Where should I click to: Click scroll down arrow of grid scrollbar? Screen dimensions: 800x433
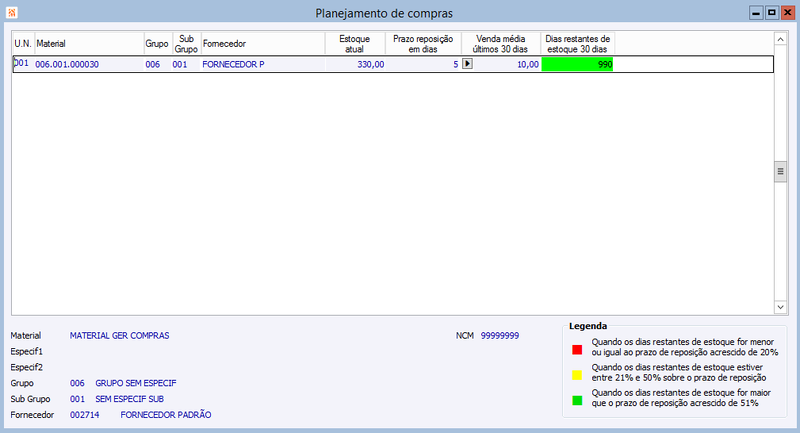780,307
